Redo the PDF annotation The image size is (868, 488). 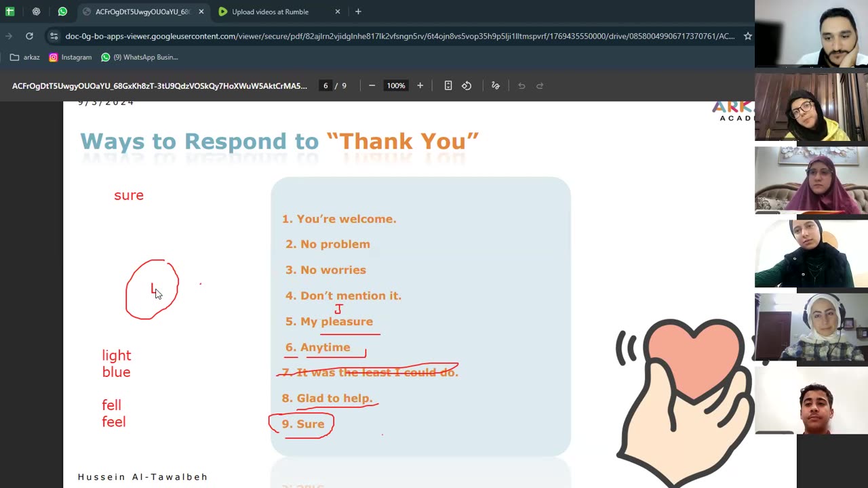540,85
